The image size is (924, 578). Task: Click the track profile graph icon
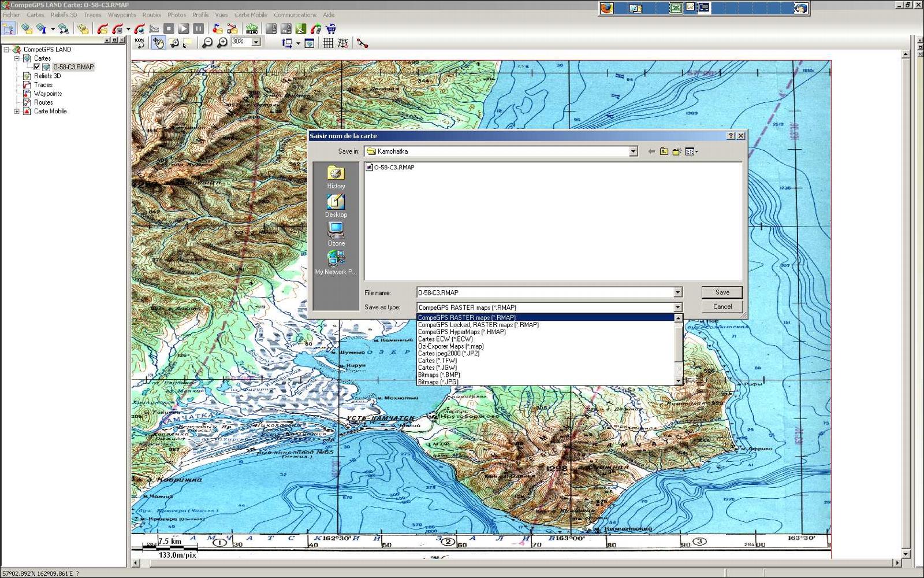point(154,28)
